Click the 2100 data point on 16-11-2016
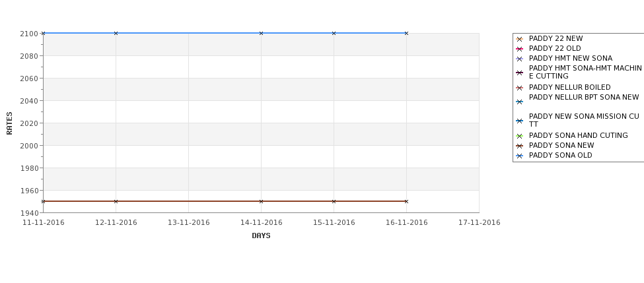 coord(406,33)
